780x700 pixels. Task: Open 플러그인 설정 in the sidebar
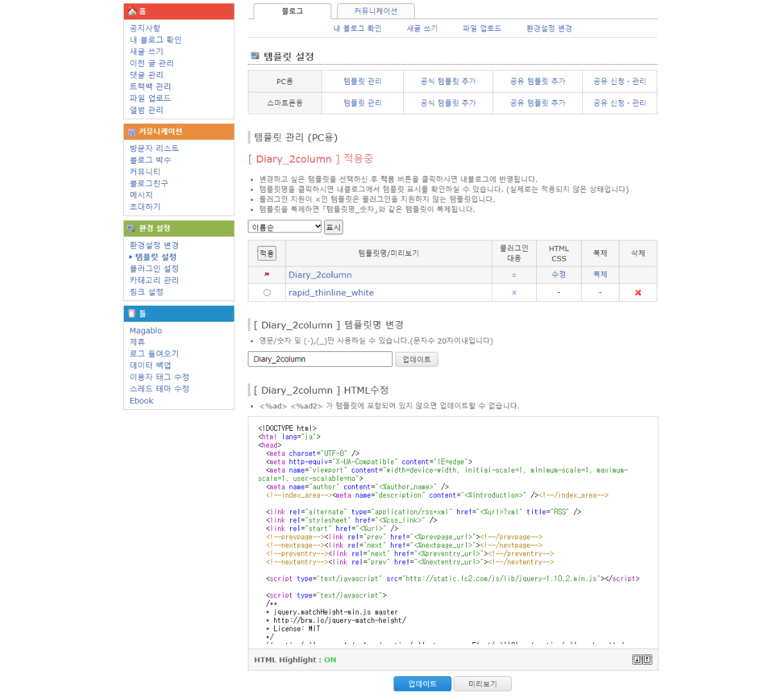[154, 268]
